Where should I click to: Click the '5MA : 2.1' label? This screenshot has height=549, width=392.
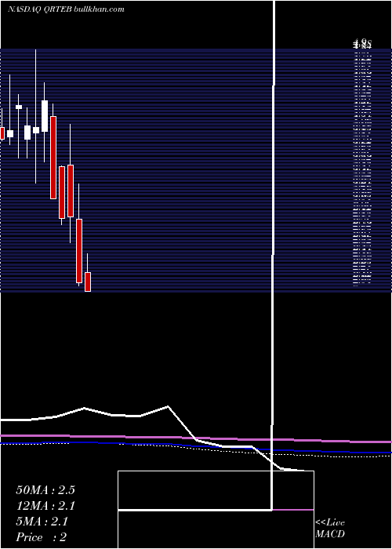(42, 522)
